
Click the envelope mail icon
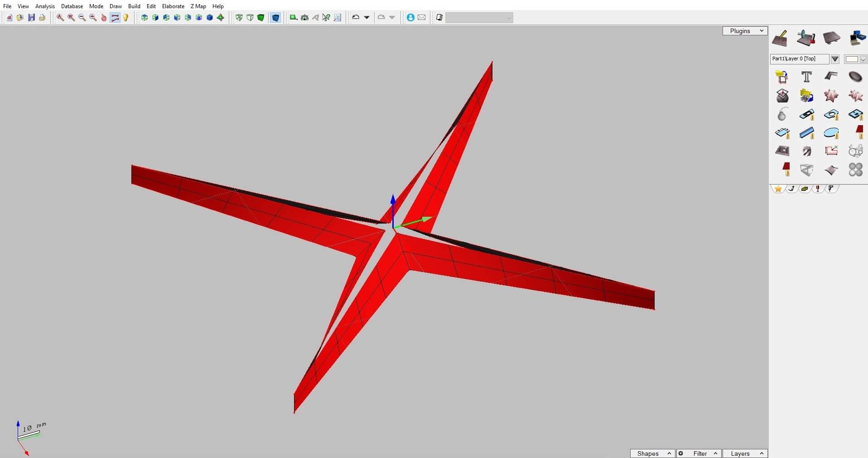point(422,18)
